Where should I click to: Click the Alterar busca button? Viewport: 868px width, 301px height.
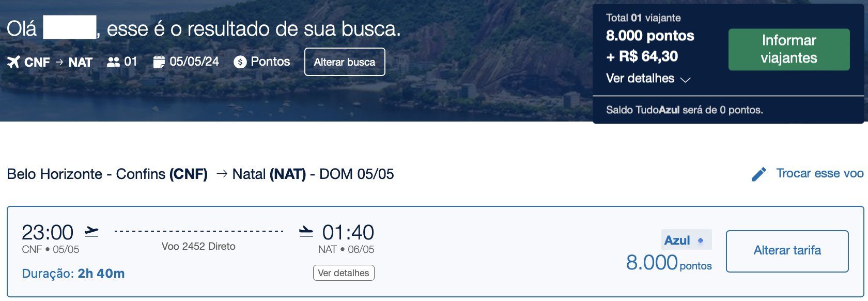345,62
